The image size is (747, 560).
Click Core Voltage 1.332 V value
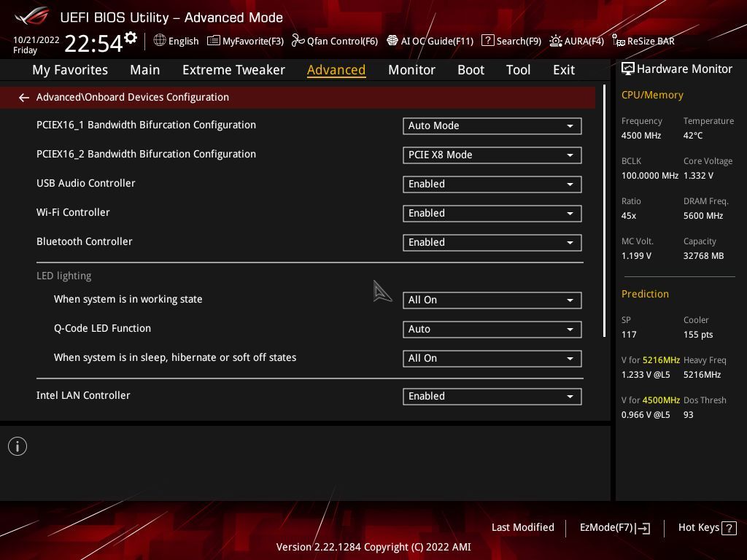coord(698,176)
